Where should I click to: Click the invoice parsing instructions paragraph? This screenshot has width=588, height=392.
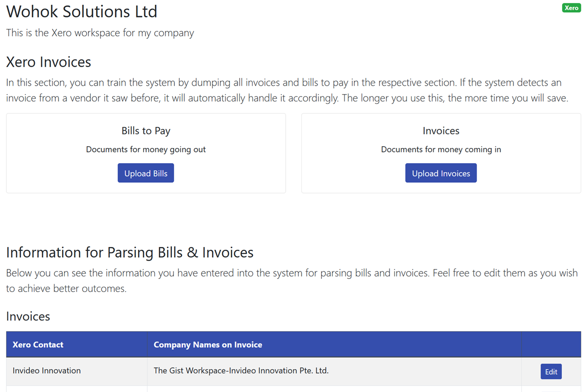coord(292,280)
